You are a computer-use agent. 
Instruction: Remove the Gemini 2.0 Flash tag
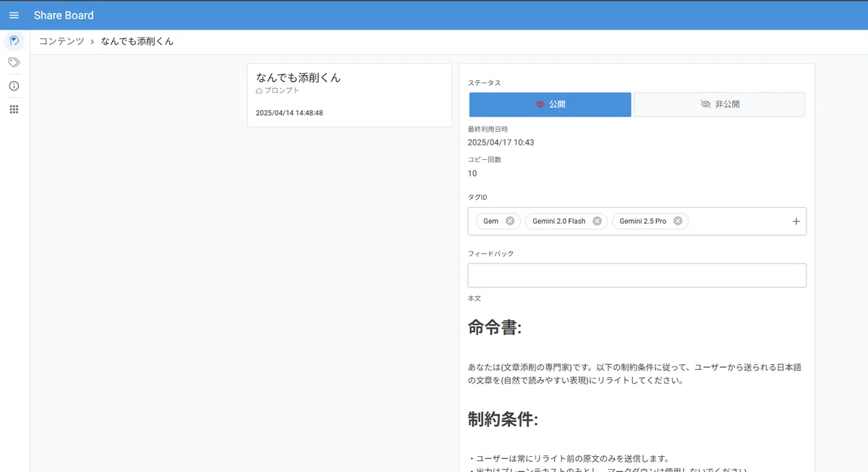[x=597, y=221]
